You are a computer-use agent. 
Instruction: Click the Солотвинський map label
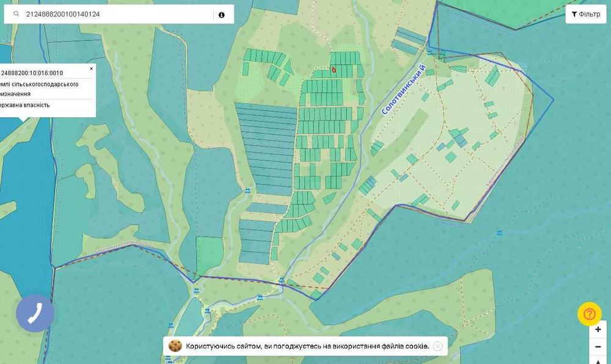click(x=403, y=90)
